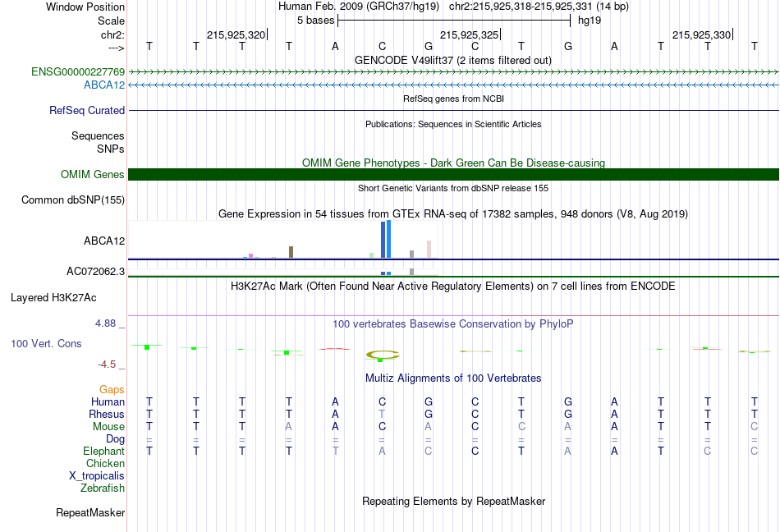
Task: Click the Scale label on the left
Action: coord(112,21)
